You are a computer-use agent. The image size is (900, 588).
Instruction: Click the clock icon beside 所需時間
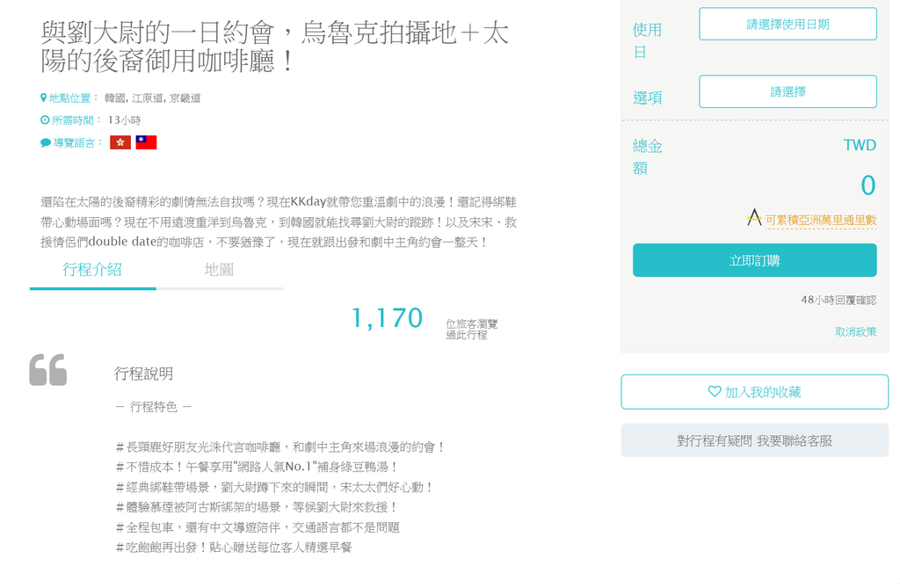pyautogui.click(x=45, y=120)
